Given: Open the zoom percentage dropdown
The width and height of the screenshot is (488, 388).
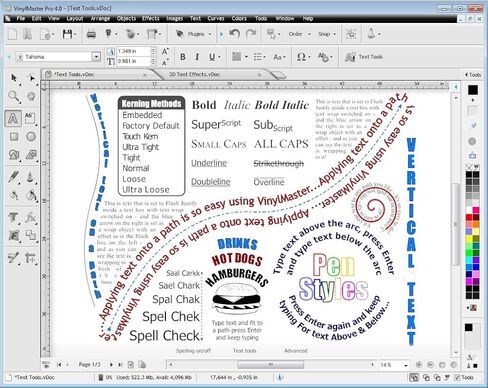Looking at the screenshot, I should click(406, 365).
